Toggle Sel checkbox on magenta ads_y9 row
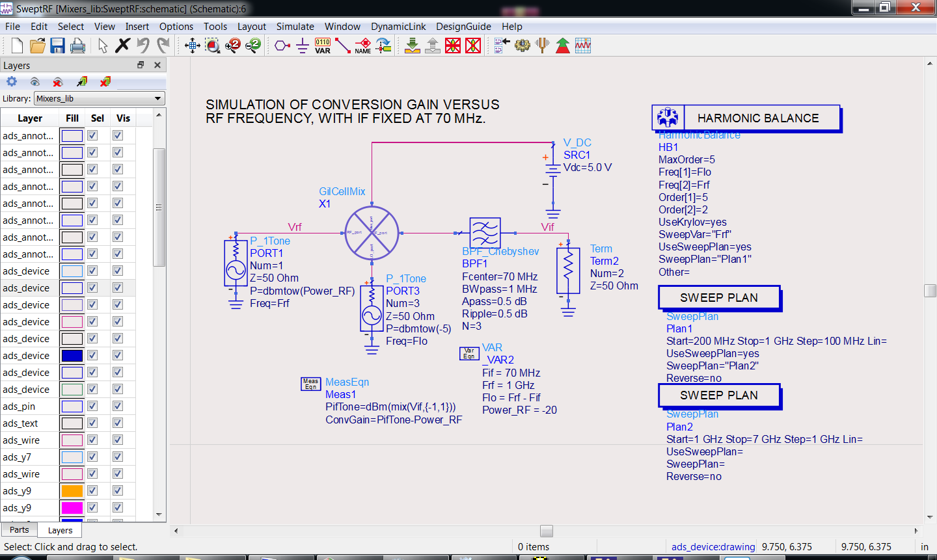 tap(92, 507)
